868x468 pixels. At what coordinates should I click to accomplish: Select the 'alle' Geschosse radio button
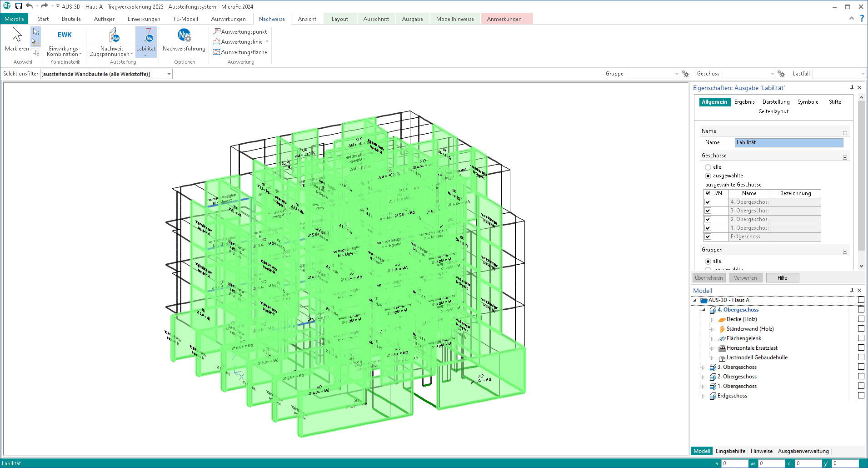tap(708, 167)
